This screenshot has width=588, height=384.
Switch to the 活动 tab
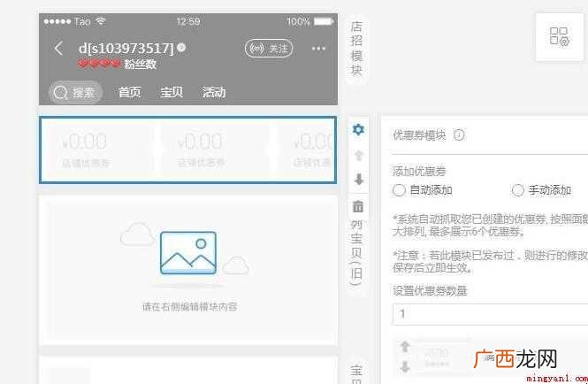[214, 92]
